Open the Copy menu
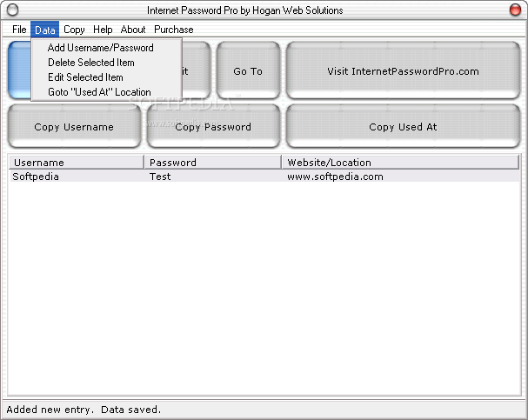 (74, 30)
